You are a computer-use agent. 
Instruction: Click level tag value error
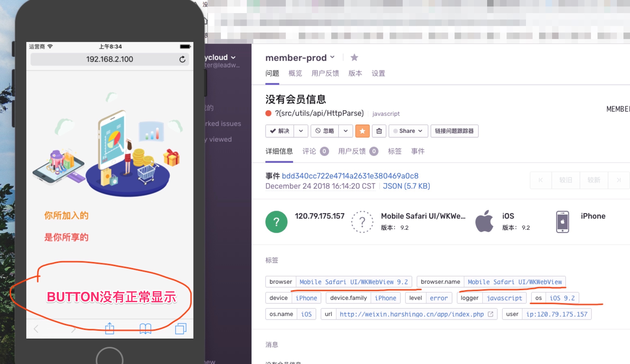(x=439, y=298)
